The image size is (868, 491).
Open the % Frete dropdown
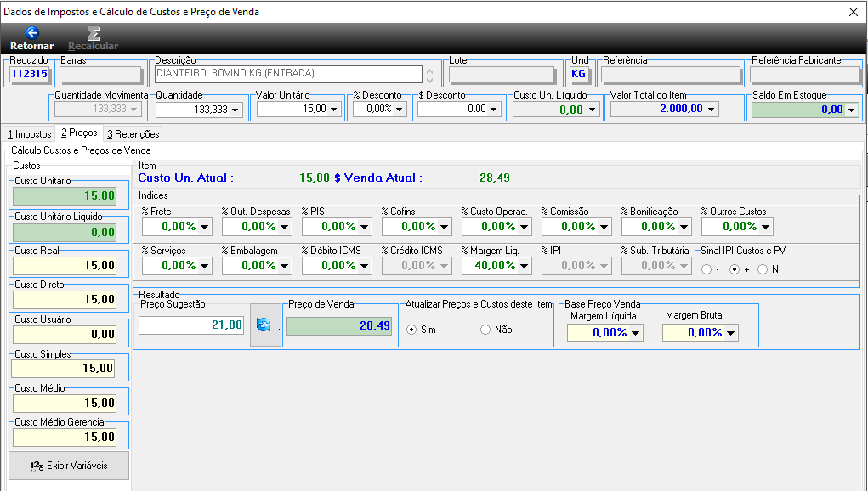tap(205, 227)
